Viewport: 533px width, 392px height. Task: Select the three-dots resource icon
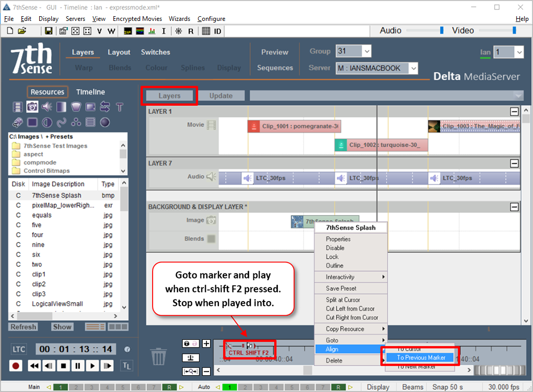[x=76, y=122]
